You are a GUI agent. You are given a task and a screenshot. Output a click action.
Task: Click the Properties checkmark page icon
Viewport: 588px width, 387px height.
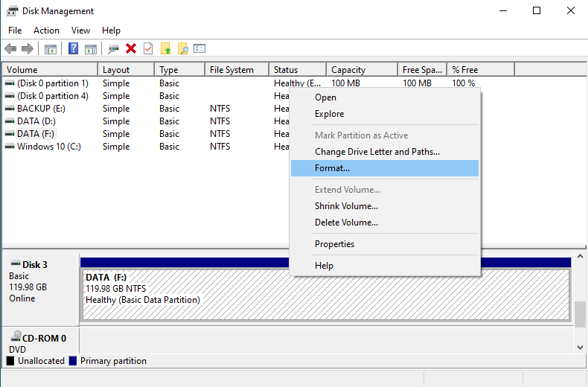pyautogui.click(x=149, y=48)
